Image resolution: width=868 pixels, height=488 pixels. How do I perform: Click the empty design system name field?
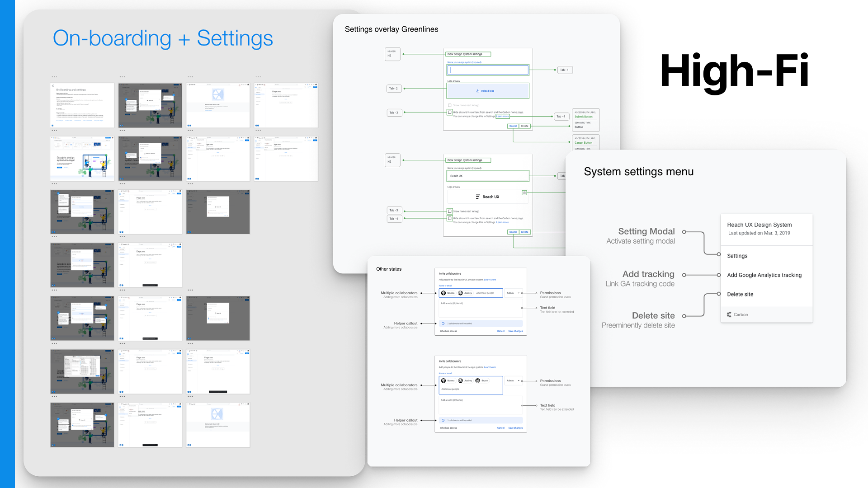coord(488,70)
